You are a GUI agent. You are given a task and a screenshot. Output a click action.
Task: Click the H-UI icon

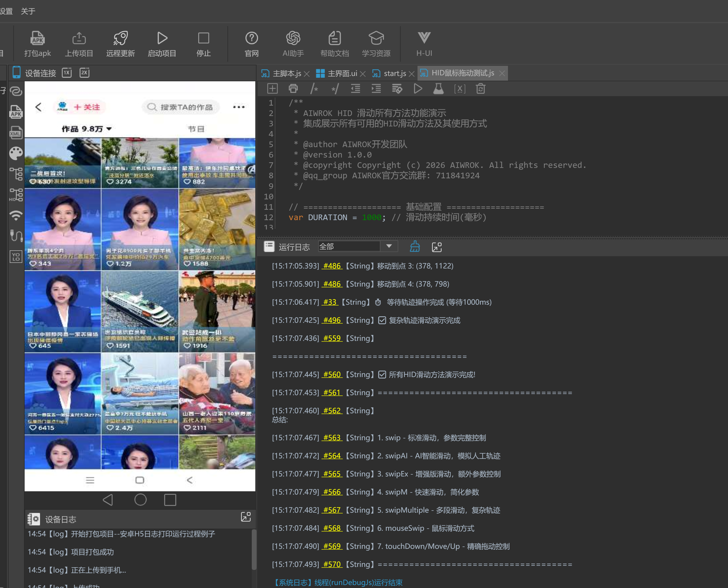click(424, 44)
